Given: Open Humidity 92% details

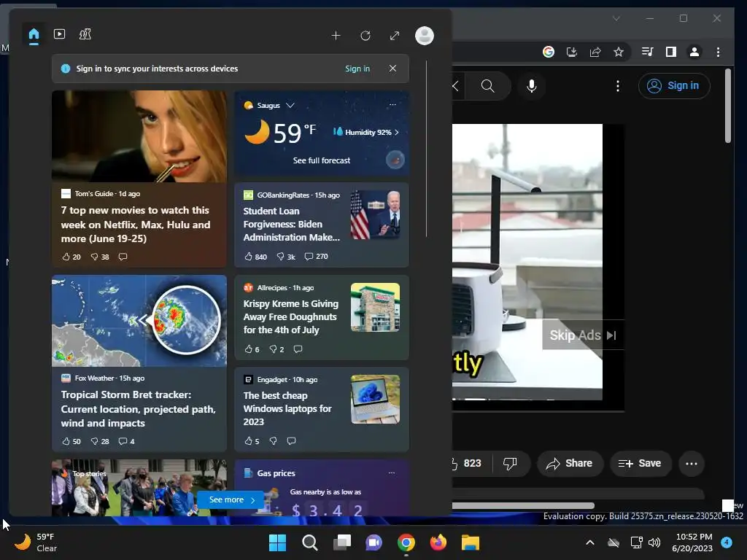Looking at the screenshot, I should pyautogui.click(x=366, y=132).
